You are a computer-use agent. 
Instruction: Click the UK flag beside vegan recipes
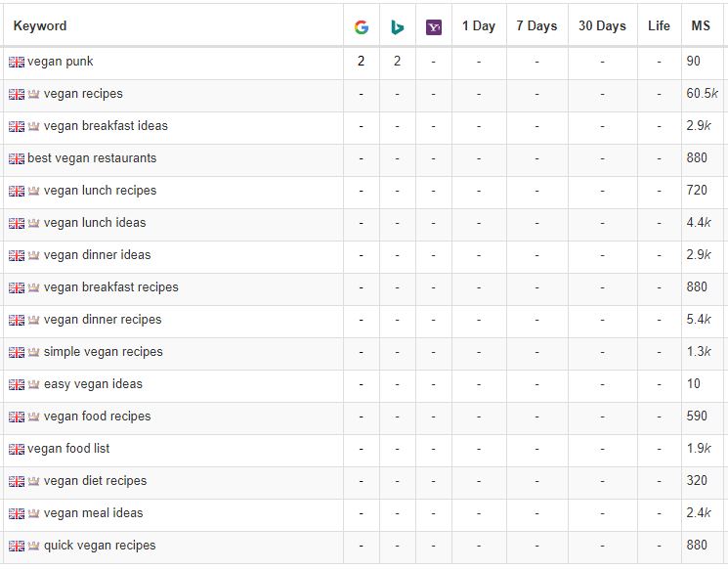click(17, 94)
